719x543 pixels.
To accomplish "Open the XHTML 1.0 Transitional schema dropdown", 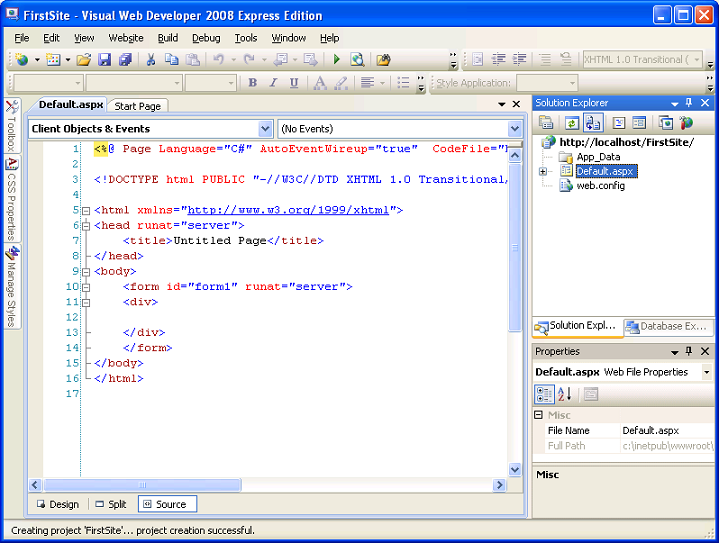I will coord(697,60).
